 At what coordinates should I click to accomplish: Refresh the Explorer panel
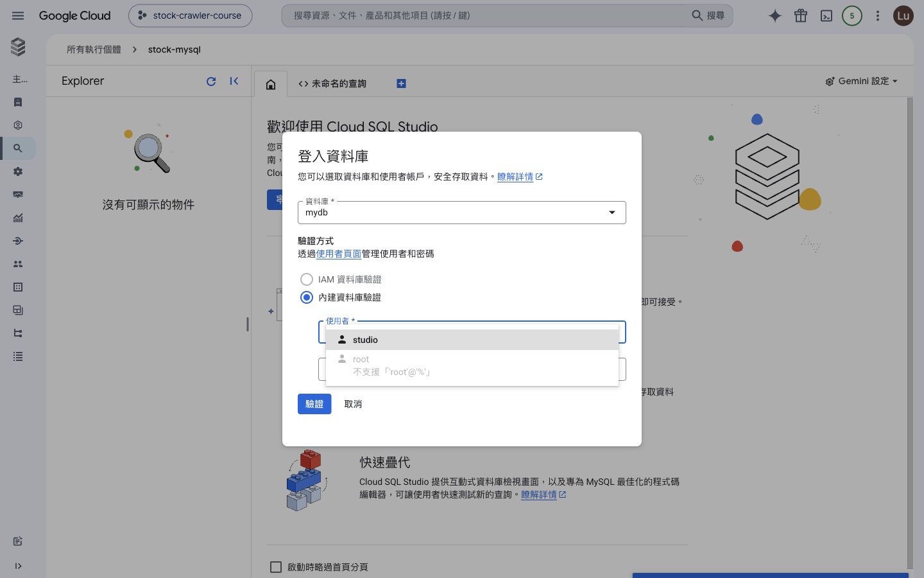click(x=211, y=82)
